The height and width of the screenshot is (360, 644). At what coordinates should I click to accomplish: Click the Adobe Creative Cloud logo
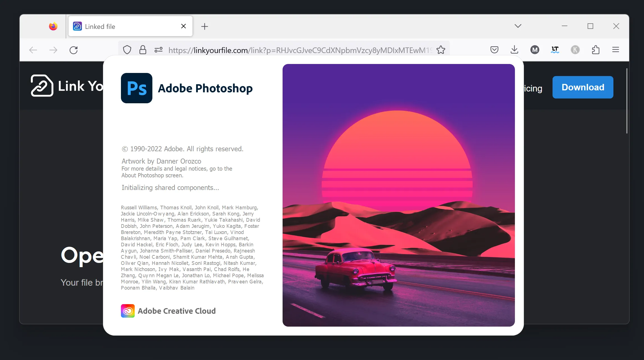[128, 311]
